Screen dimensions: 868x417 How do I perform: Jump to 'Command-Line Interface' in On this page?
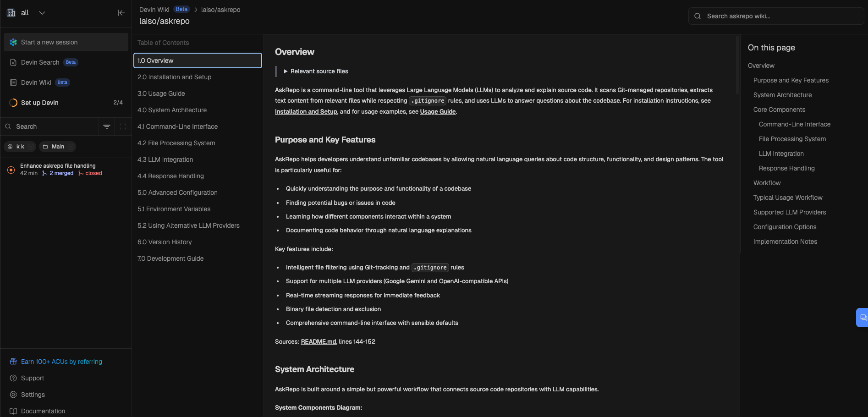pyautogui.click(x=795, y=124)
